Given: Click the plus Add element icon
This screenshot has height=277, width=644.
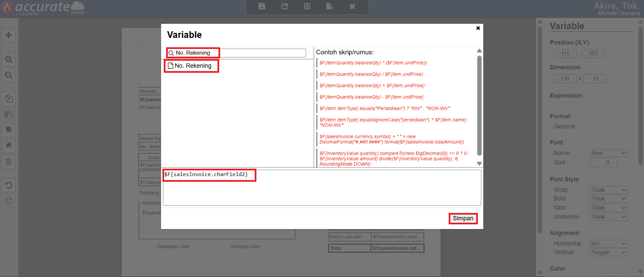Looking at the screenshot, I should [9, 35].
